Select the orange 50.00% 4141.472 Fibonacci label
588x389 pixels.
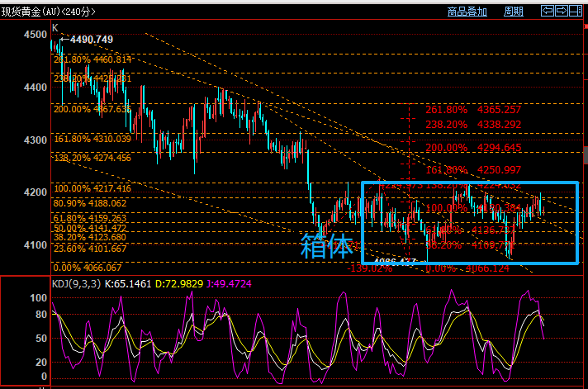coord(90,228)
